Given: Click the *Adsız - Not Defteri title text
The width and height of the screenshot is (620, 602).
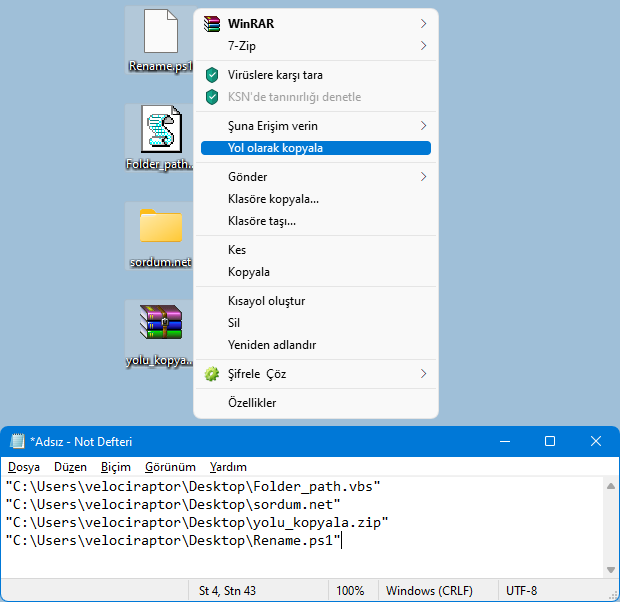Looking at the screenshot, I should (x=81, y=441).
